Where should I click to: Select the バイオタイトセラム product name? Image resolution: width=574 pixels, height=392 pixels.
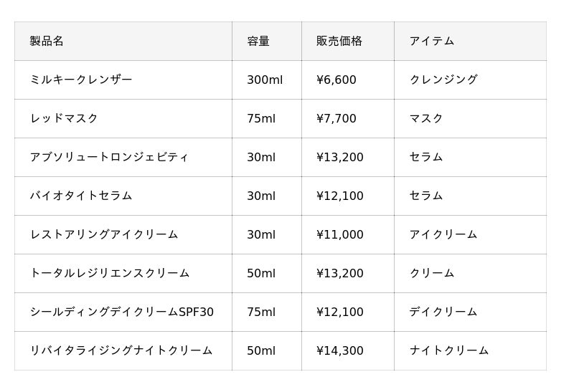81,196
